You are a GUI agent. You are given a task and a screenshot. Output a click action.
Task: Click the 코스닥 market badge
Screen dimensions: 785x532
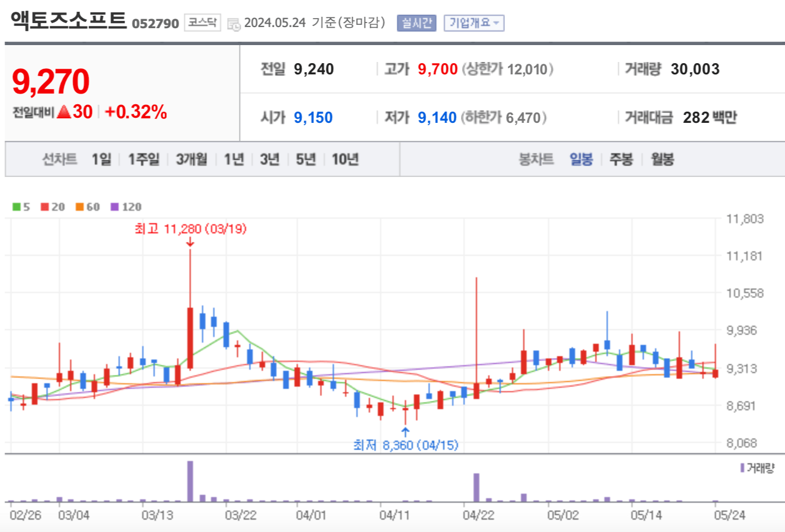[202, 23]
